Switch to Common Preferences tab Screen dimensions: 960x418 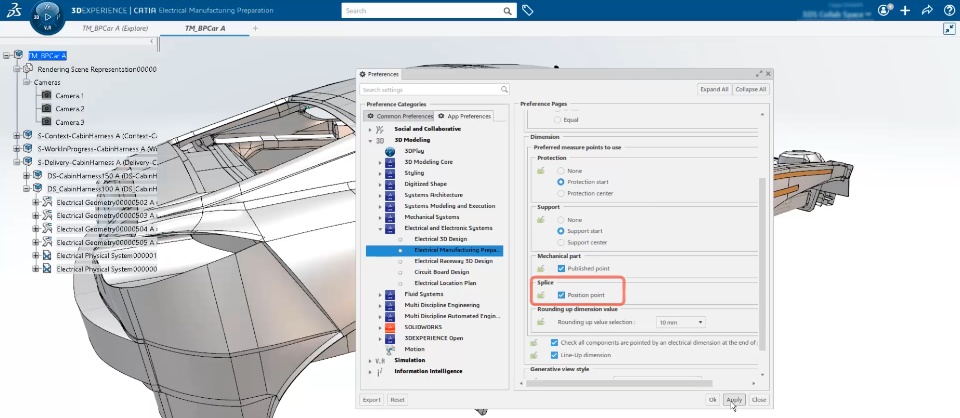tap(399, 116)
